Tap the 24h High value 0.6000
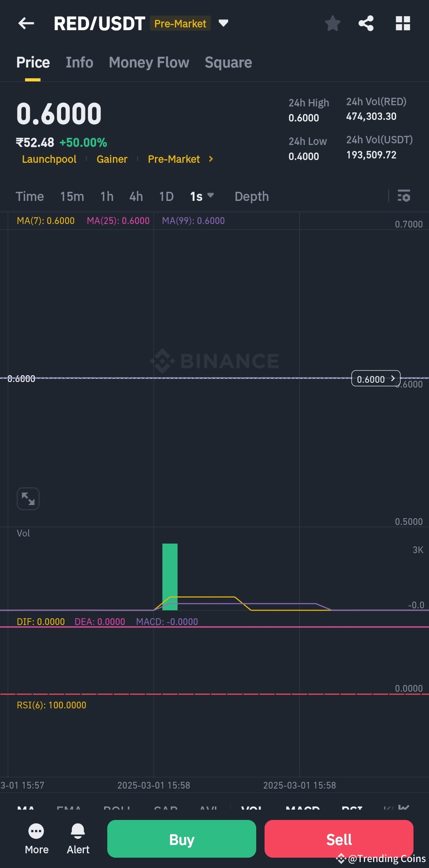This screenshot has width=429, height=868. coord(304,118)
